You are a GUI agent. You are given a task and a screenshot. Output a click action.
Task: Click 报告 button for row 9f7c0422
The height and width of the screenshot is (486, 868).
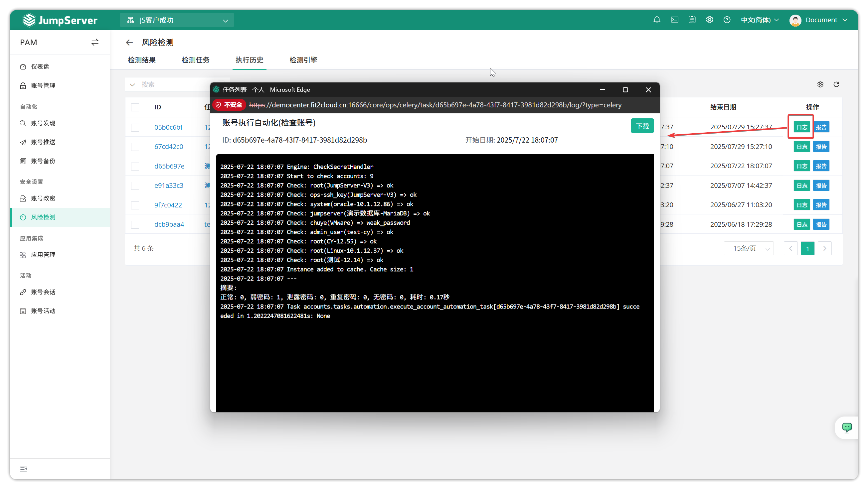pos(821,205)
